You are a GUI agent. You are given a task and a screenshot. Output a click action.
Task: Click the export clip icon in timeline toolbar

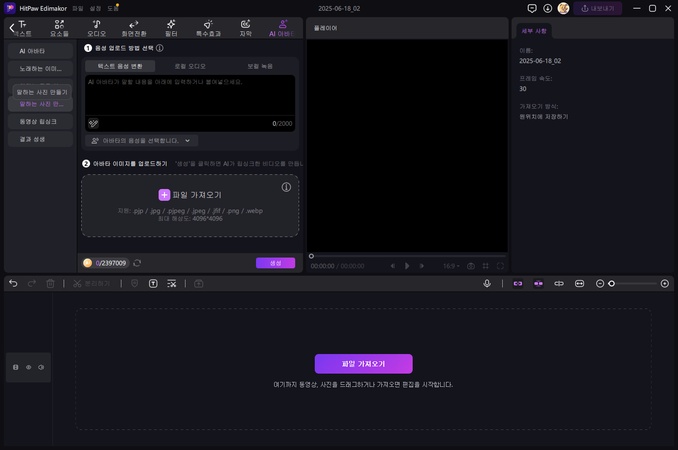(198, 284)
